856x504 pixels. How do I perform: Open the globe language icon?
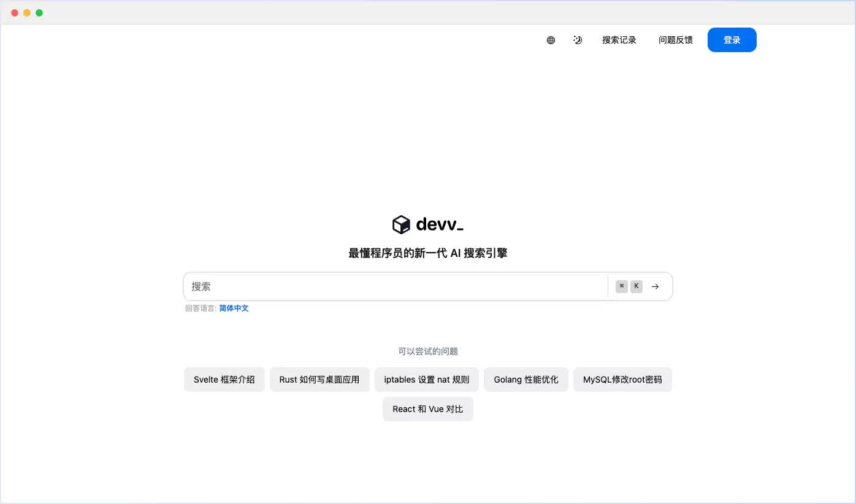pos(550,39)
